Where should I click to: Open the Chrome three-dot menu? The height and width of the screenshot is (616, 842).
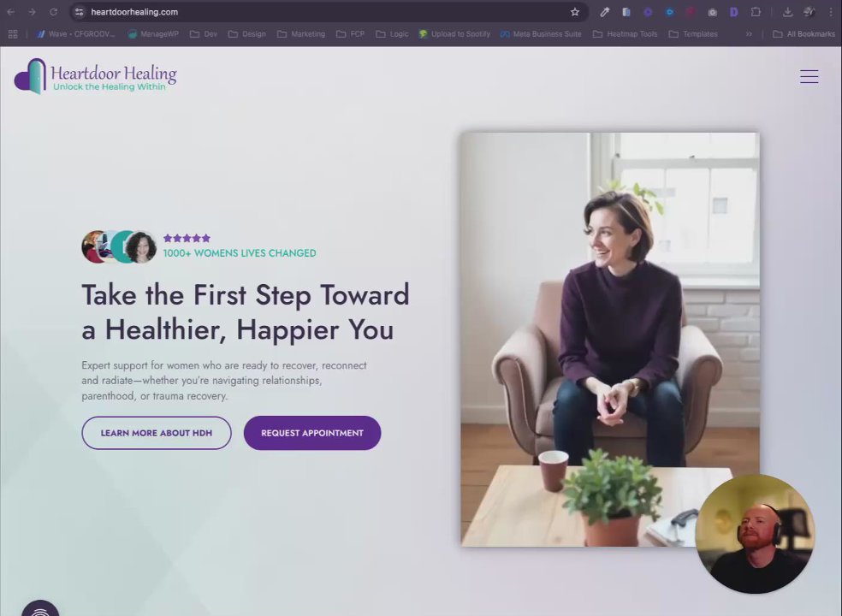(x=831, y=12)
